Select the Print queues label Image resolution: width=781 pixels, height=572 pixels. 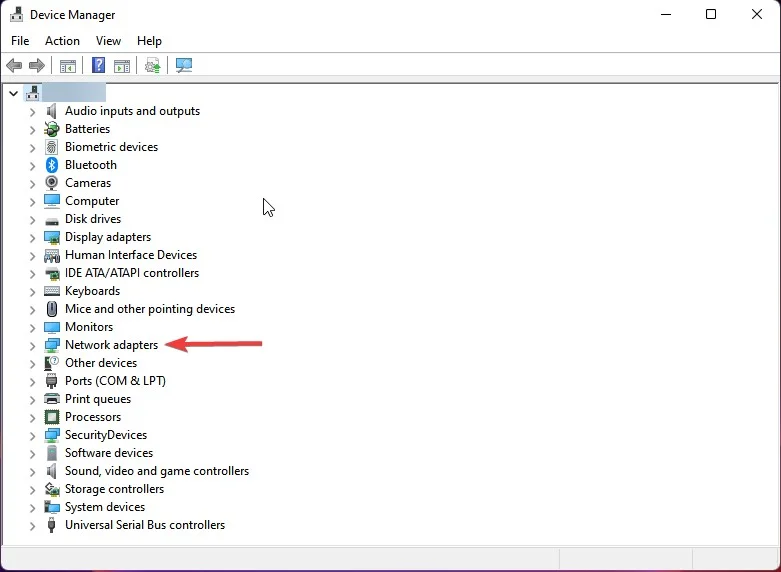[x=98, y=399]
